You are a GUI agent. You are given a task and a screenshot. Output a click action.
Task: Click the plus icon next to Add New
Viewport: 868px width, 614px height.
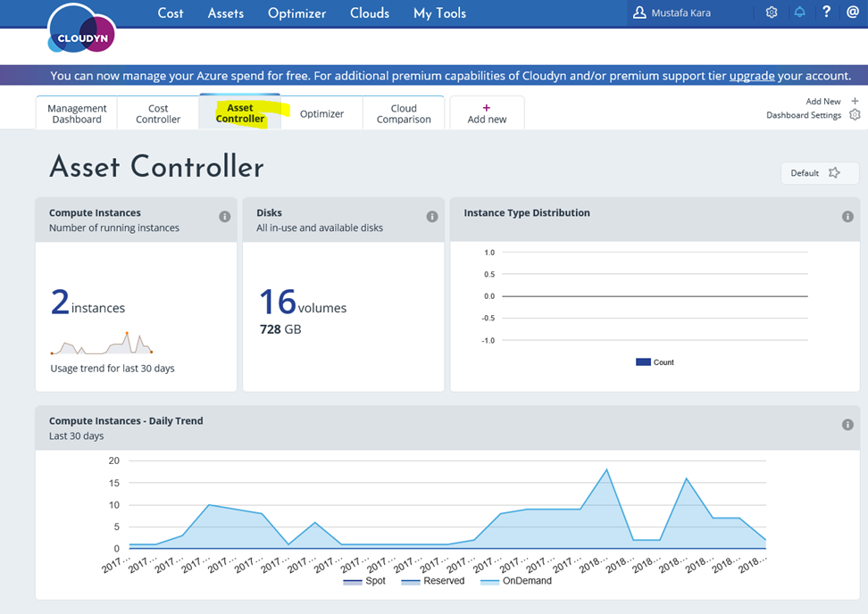pos(855,101)
